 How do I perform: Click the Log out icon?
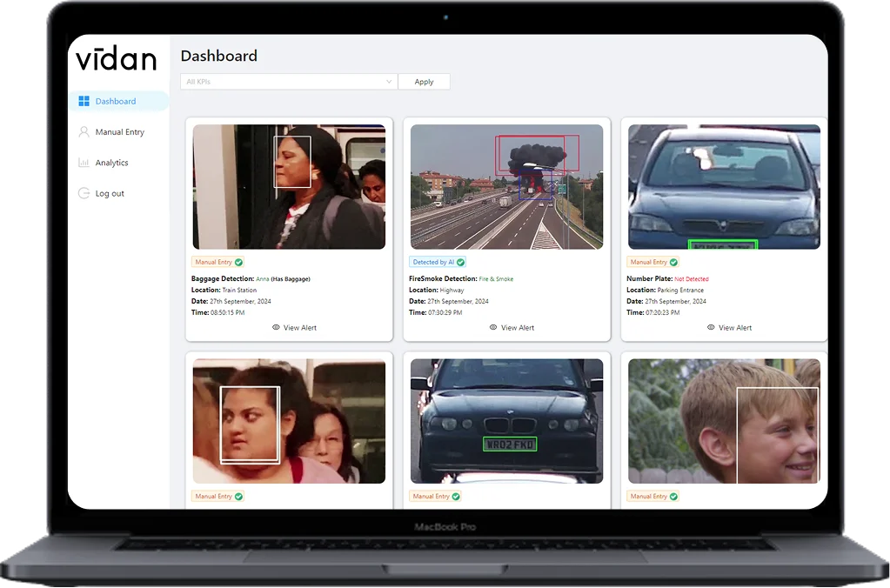click(84, 193)
